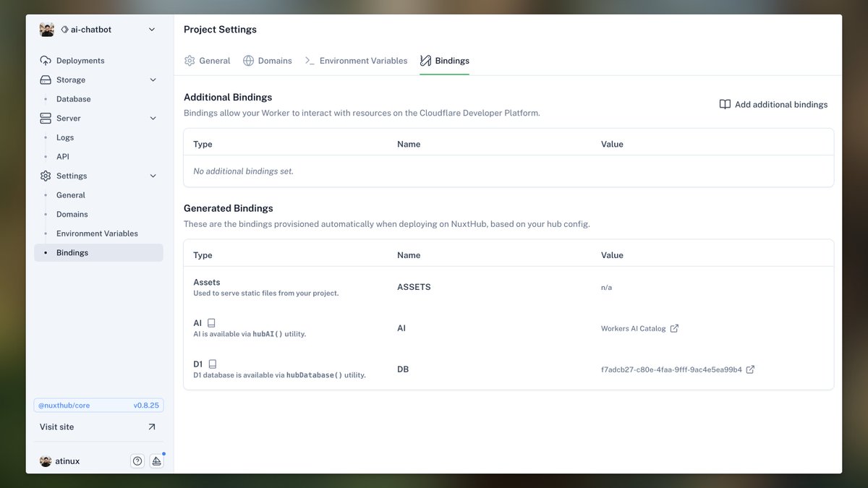Click the Additional Bindings heading
The height and width of the screenshot is (488, 868).
point(228,97)
